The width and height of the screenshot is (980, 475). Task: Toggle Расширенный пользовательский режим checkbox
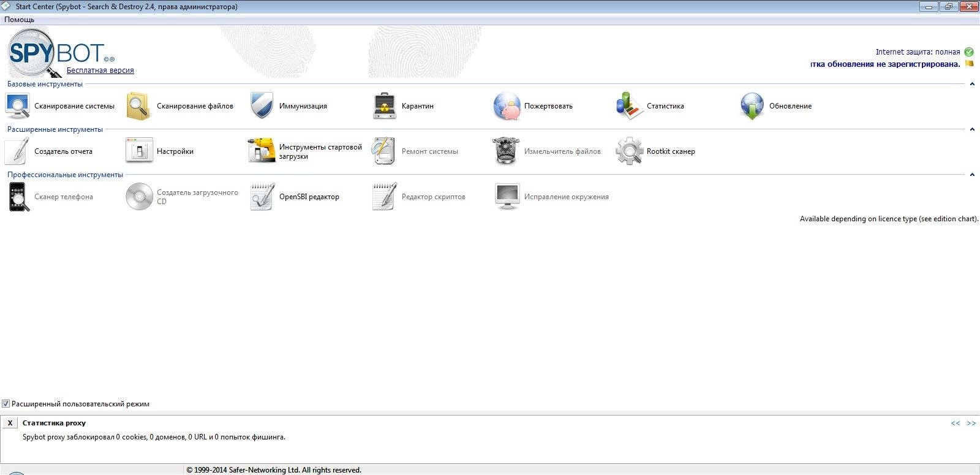point(6,404)
